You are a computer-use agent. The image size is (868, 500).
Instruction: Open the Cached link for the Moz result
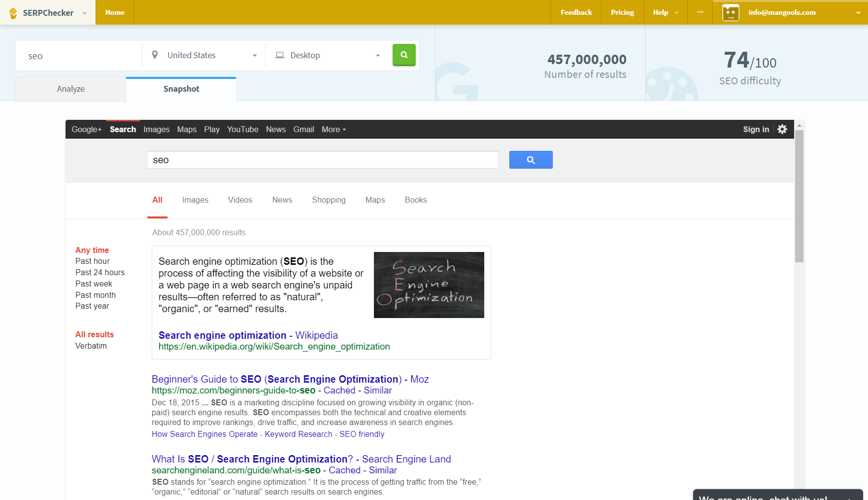[x=339, y=391]
